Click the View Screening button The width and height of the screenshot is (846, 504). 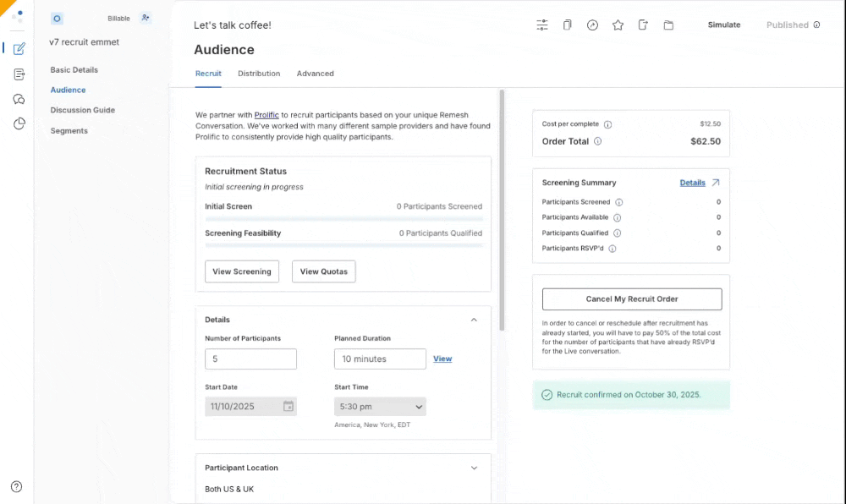click(x=242, y=271)
